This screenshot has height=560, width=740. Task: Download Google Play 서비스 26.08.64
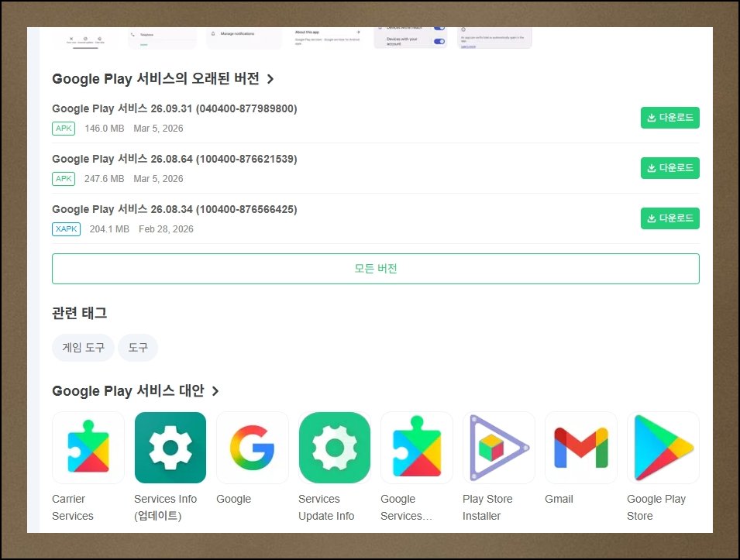pyautogui.click(x=669, y=168)
